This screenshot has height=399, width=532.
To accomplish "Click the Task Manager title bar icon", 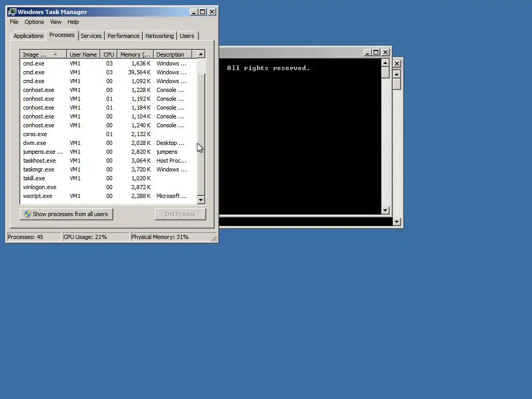I will point(12,12).
